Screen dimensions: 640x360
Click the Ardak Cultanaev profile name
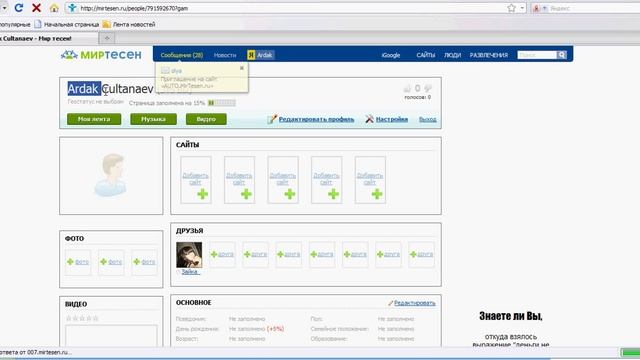110,88
